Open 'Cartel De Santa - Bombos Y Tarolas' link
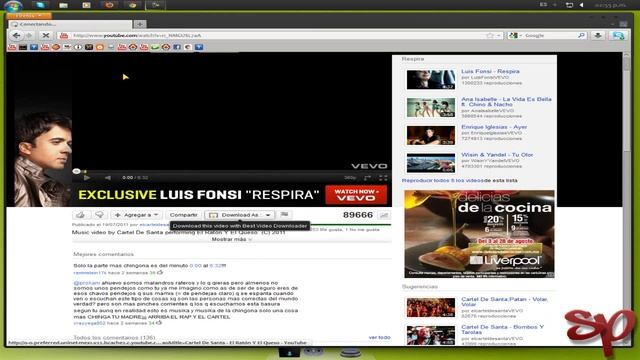Image resolution: width=640 pixels, height=360 pixels. (x=502, y=329)
